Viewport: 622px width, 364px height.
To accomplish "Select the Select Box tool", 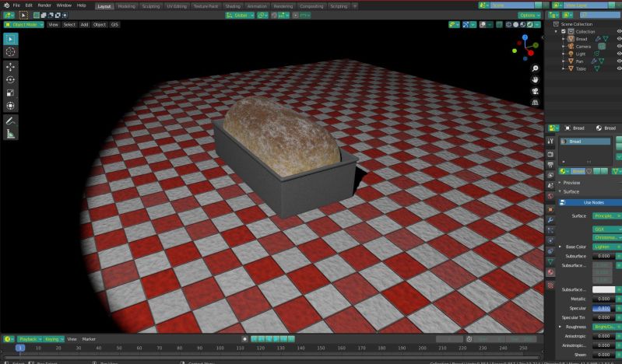I will coord(10,39).
